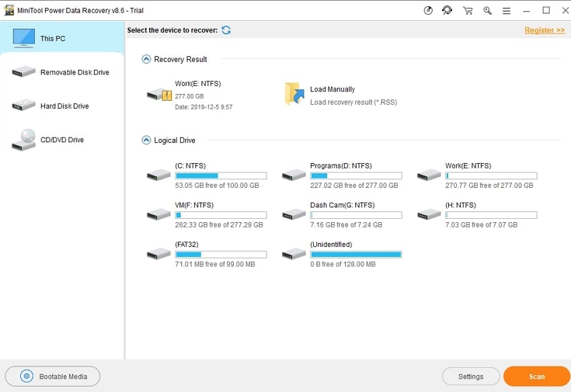
Task: Start the Scan
Action: [536, 376]
